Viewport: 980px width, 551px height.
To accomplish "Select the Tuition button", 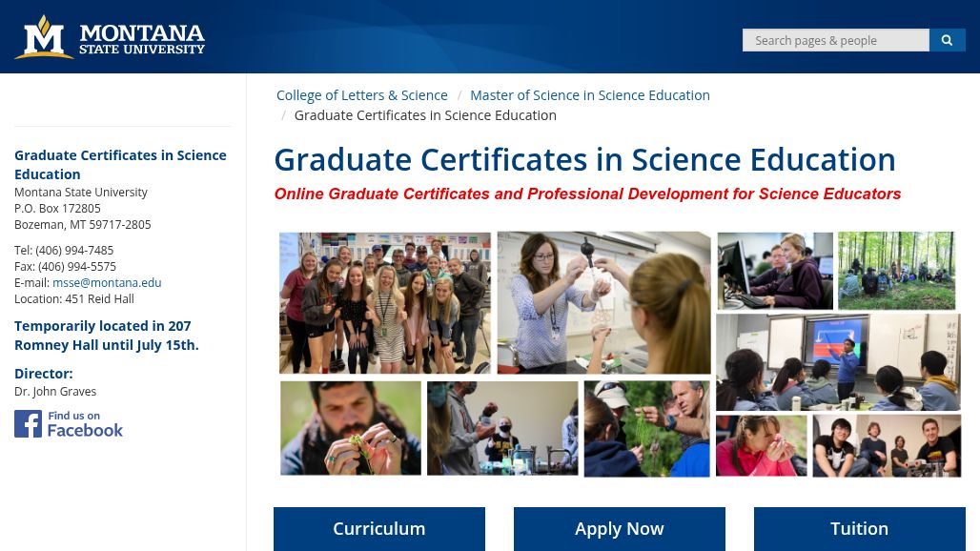I will point(859,528).
